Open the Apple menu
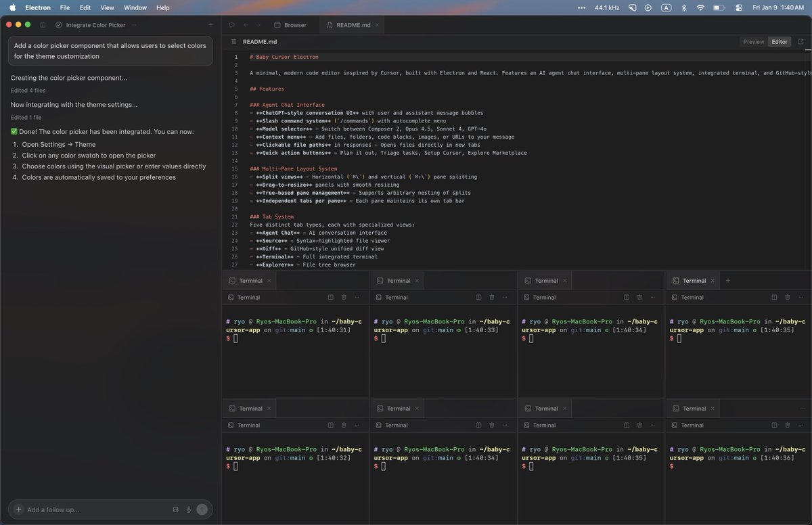The image size is (812, 525). [12, 7]
